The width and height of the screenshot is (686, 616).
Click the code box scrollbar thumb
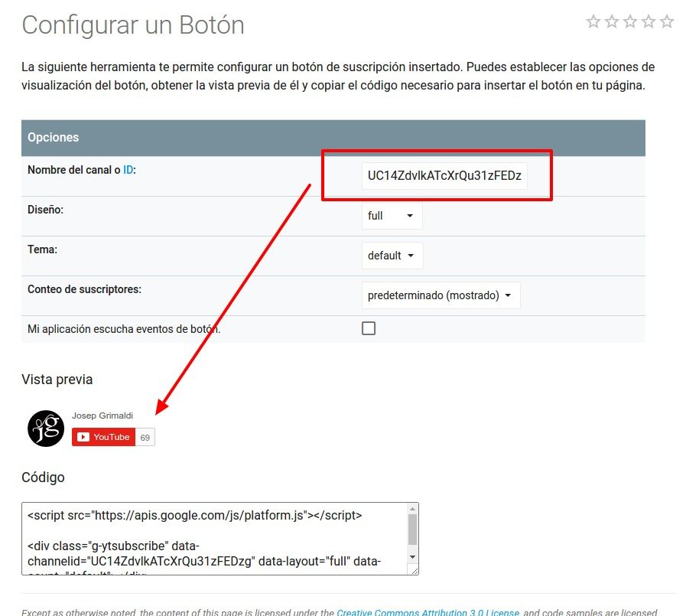(x=412, y=530)
